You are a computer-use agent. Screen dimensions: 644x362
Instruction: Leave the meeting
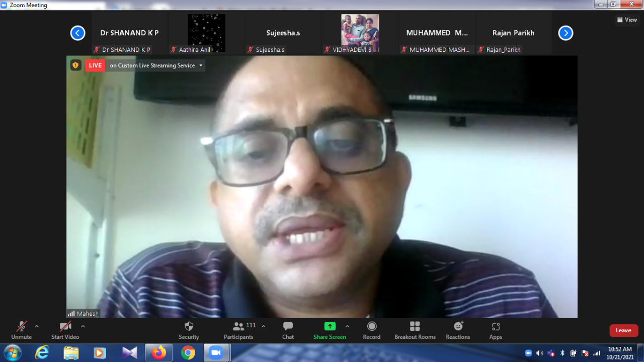[x=623, y=330]
